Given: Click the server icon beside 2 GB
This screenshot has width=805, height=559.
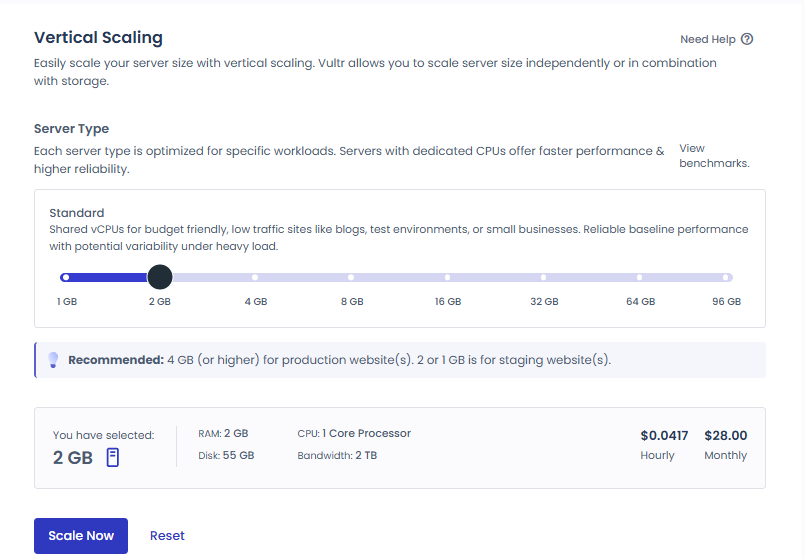Looking at the screenshot, I should tap(113, 457).
